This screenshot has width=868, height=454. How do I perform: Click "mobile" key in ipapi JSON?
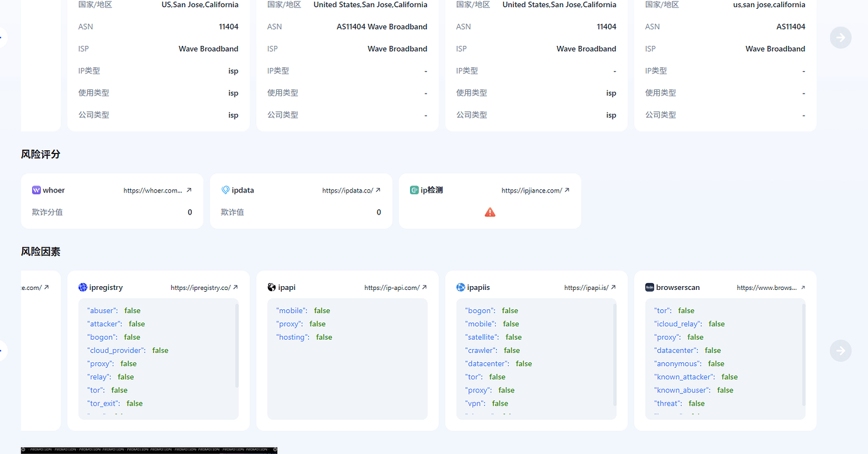[292, 311]
